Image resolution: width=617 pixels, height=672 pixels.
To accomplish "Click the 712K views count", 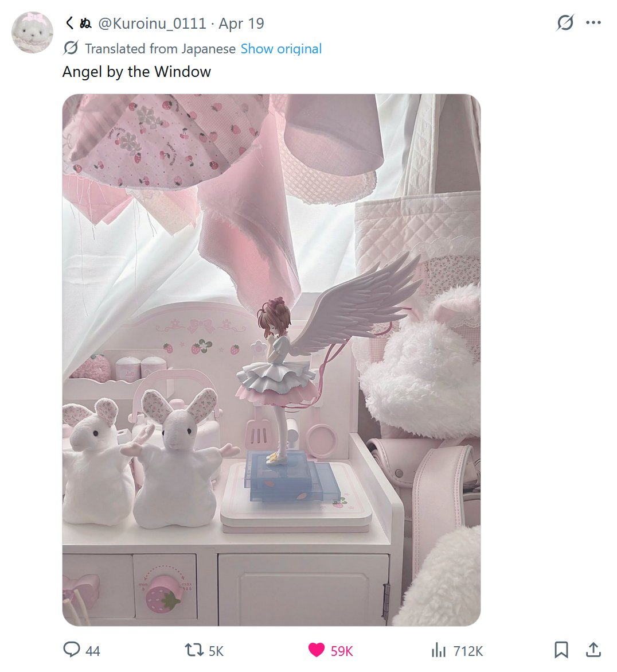I will click(x=468, y=651).
